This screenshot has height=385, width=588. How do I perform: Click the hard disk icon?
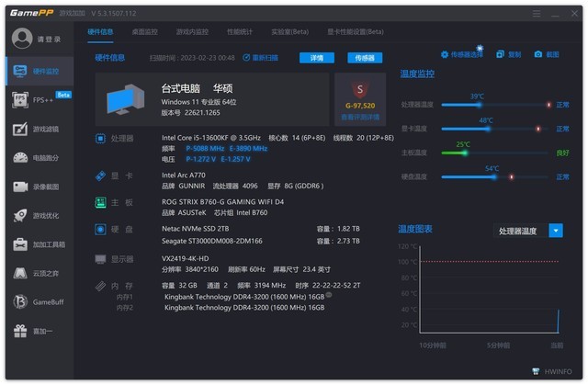click(x=100, y=229)
